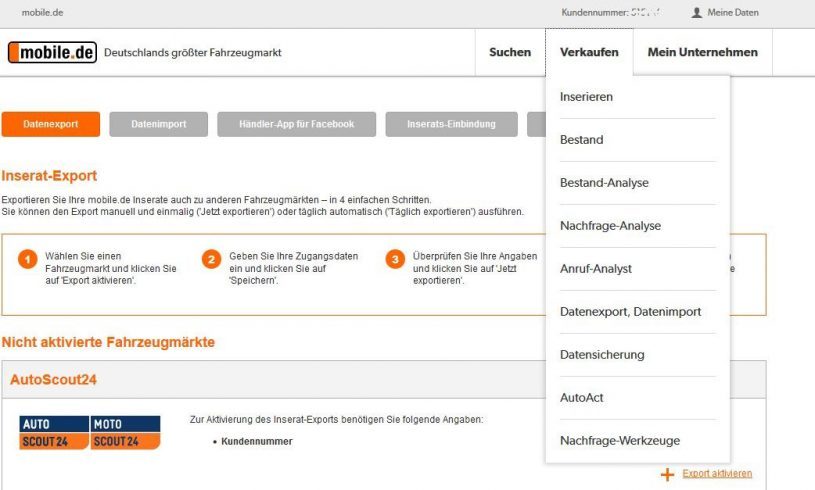This screenshot has height=490, width=815.
Task: Click the 'Deutschlands größter Fahrzeugmarkt' tagline
Action: (x=193, y=52)
